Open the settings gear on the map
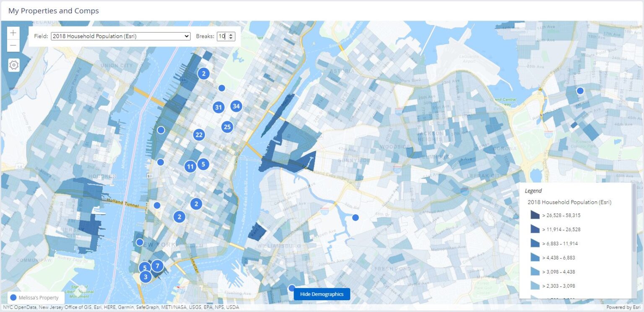The image size is (644, 312). (x=13, y=65)
